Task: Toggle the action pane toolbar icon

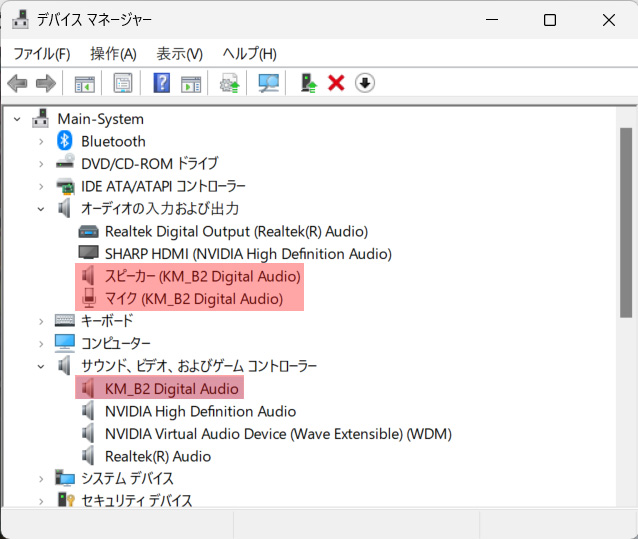Action: 191,84
